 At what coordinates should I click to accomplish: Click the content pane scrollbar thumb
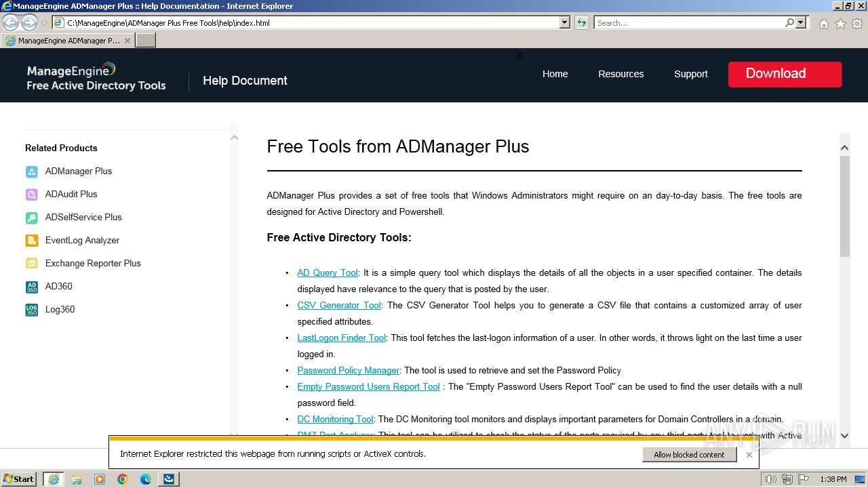click(x=845, y=206)
